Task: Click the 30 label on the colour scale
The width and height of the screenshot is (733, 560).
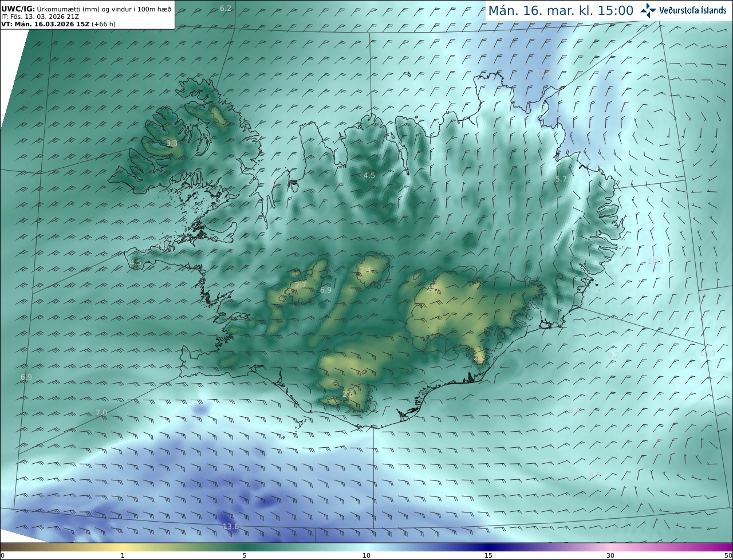Action: 610,555
